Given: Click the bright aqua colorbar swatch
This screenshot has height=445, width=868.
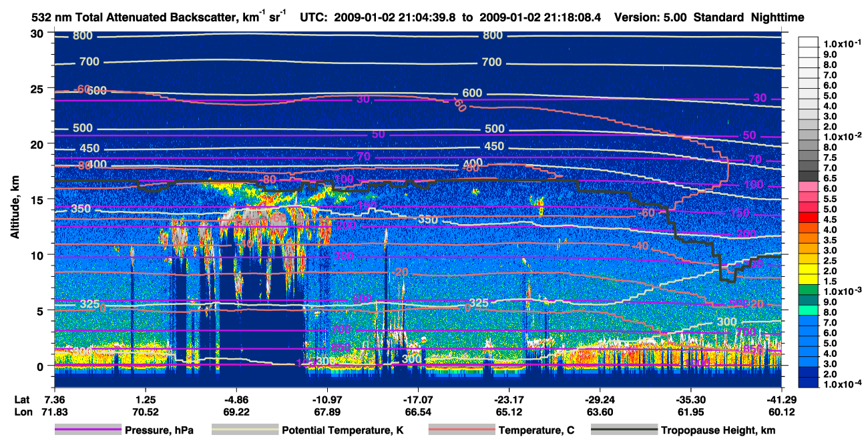Looking at the screenshot, I should [x=809, y=311].
